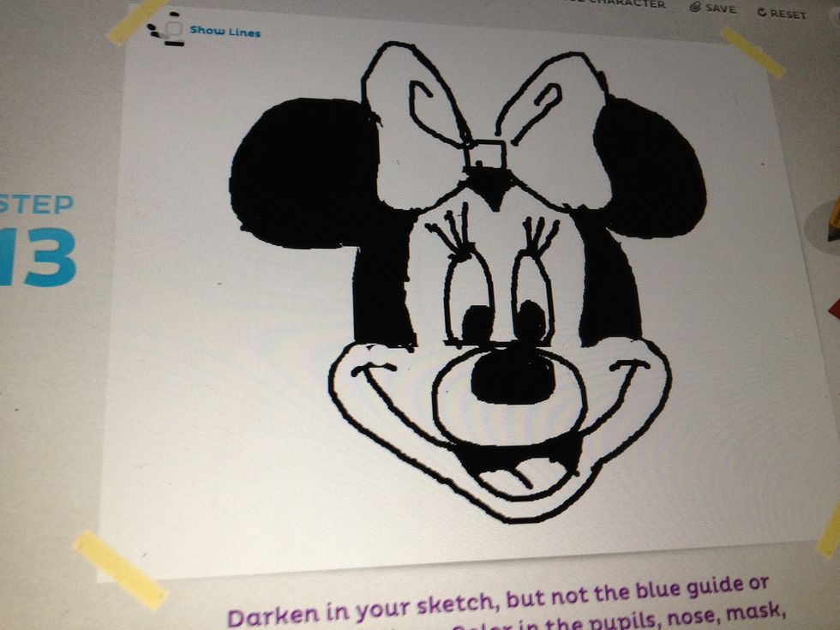Select the red tool below the pencil
Viewport: 840px width, 630px height.
click(x=834, y=307)
